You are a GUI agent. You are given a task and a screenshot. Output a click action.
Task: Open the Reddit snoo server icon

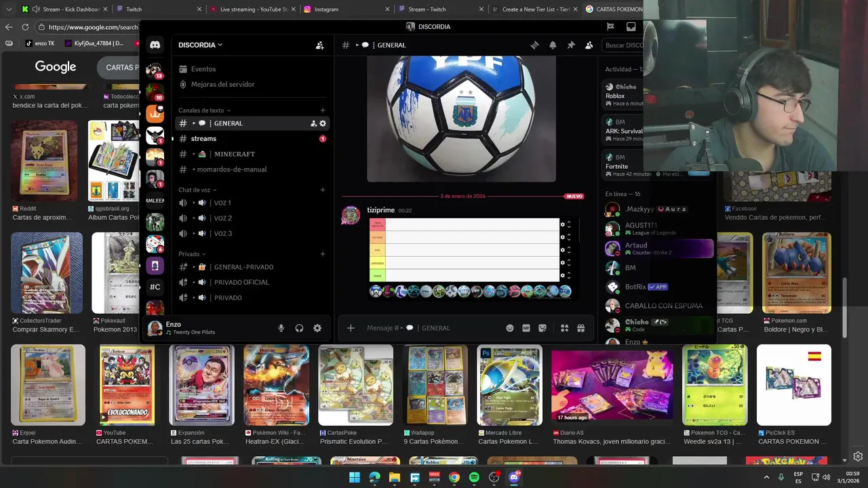click(x=155, y=244)
